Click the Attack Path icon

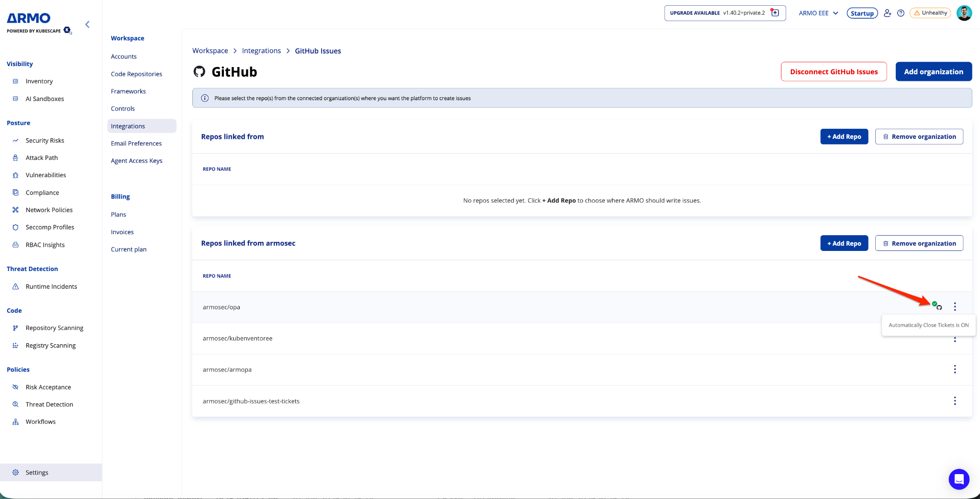coord(15,158)
